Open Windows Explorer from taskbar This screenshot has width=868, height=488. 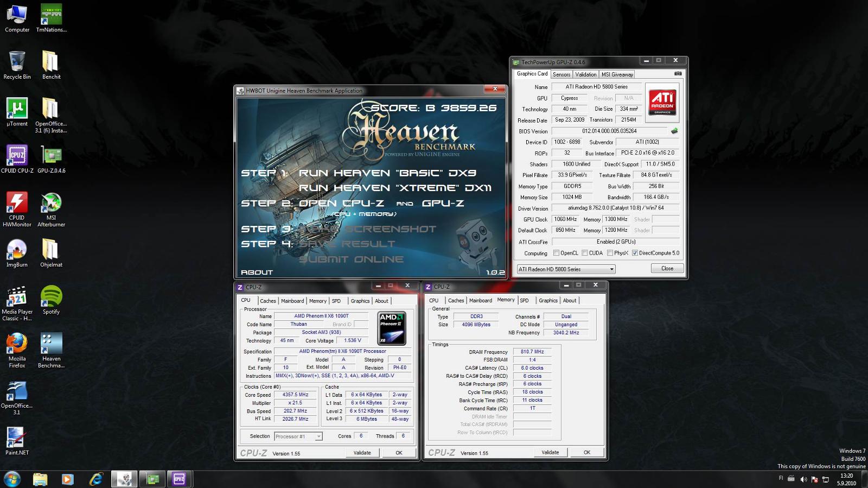point(40,479)
